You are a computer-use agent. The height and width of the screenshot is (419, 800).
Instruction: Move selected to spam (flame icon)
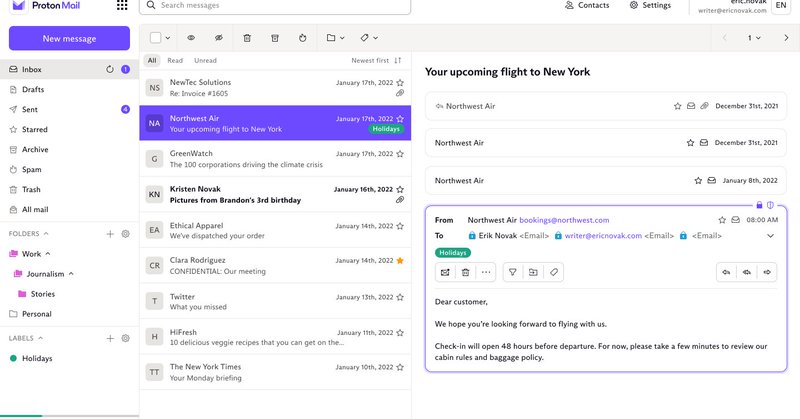pyautogui.click(x=303, y=38)
